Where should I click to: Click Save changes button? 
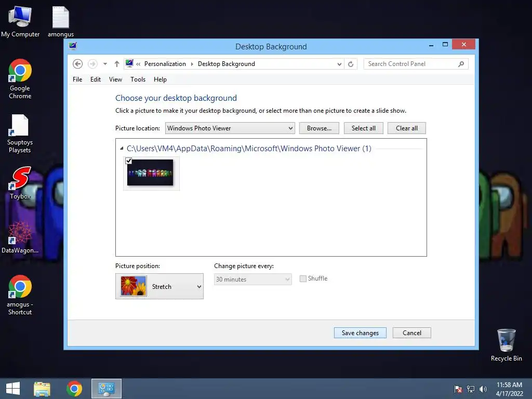point(360,333)
